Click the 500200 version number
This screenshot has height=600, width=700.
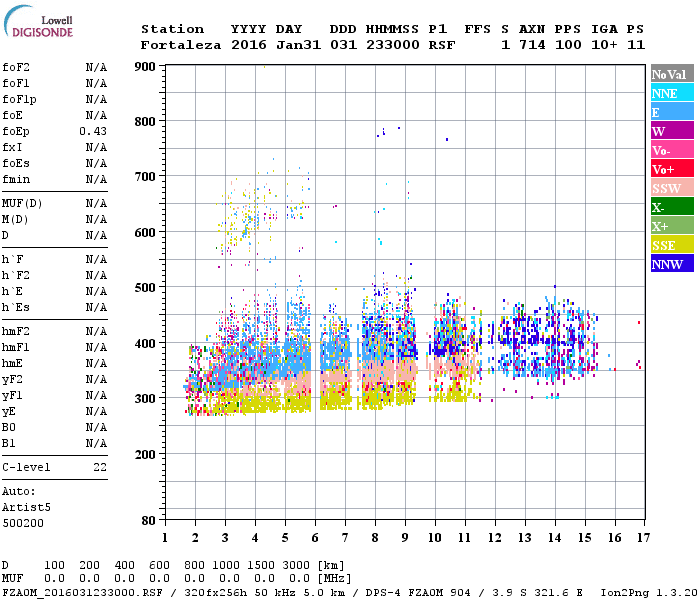click(23, 523)
